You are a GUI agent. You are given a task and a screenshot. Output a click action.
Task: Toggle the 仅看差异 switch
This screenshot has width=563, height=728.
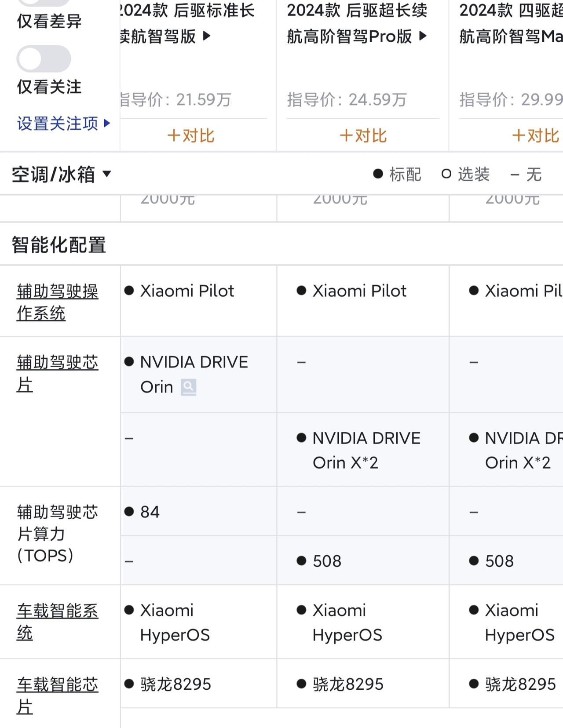[44, 2]
